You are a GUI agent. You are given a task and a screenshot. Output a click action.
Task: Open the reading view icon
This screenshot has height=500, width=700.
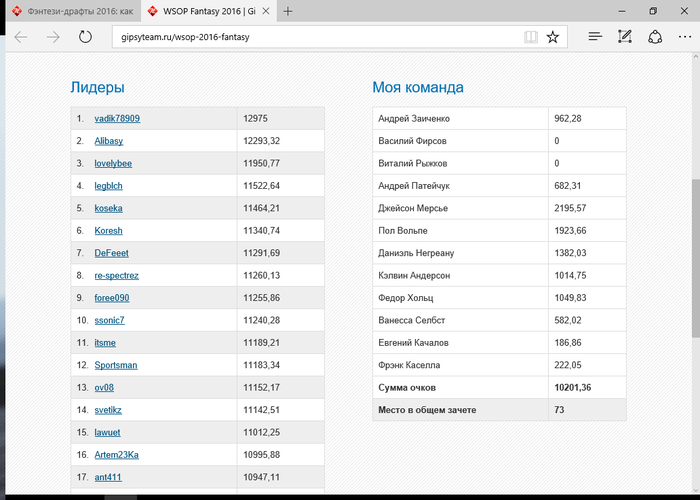point(531,37)
